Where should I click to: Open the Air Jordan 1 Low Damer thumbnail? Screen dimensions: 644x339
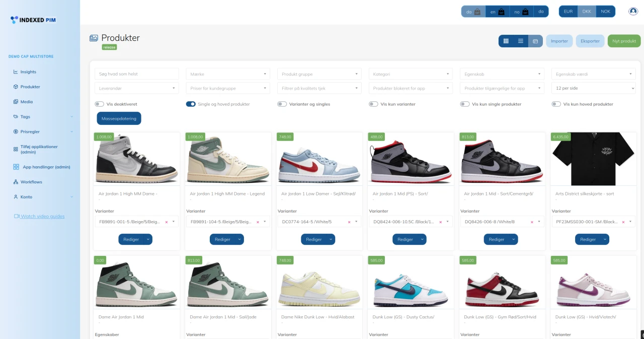[x=319, y=159]
